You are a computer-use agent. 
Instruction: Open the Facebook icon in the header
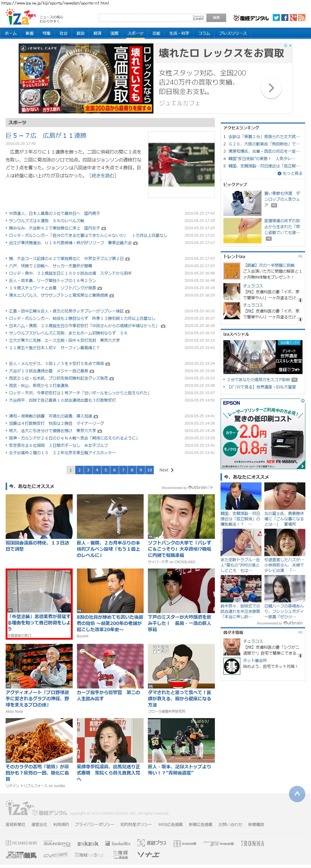pos(285,18)
